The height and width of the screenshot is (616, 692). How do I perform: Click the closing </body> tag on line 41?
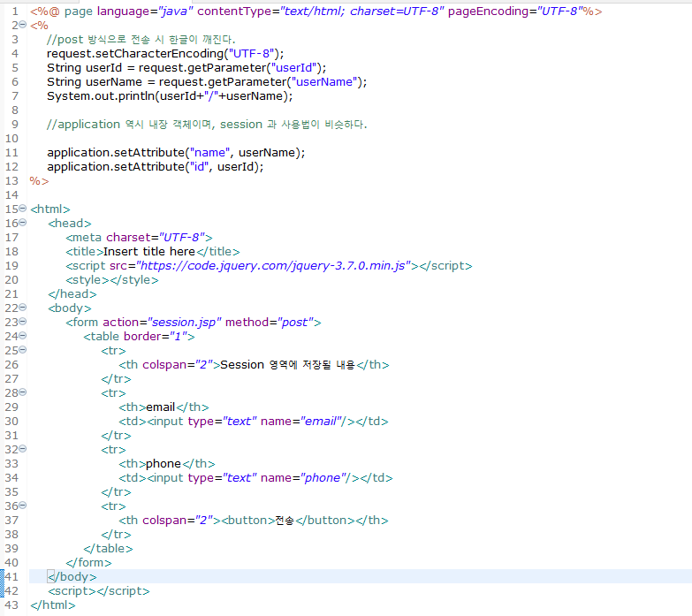pos(72,577)
